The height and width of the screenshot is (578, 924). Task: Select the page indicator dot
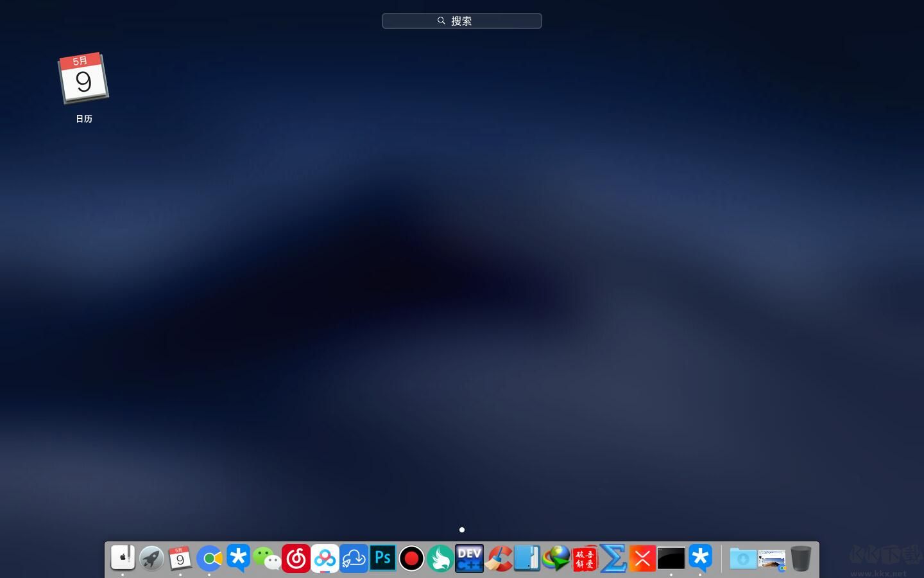click(462, 530)
